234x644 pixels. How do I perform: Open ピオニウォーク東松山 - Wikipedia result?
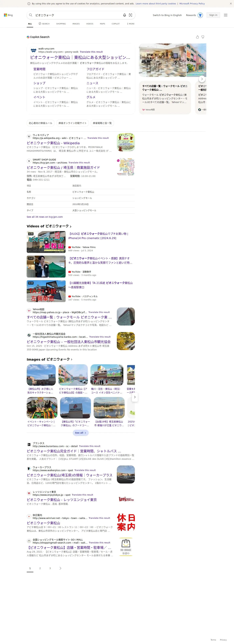click(x=53, y=143)
